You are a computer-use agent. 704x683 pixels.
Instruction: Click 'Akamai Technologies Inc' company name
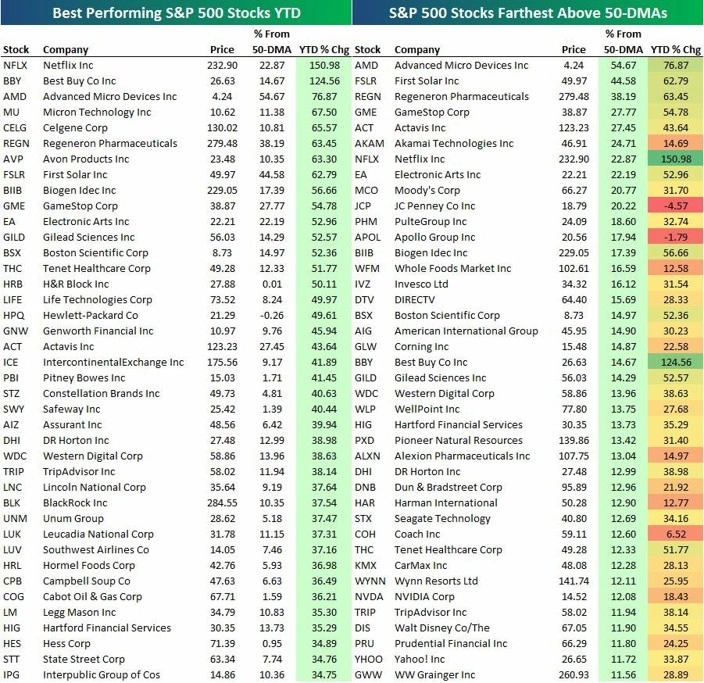click(454, 143)
